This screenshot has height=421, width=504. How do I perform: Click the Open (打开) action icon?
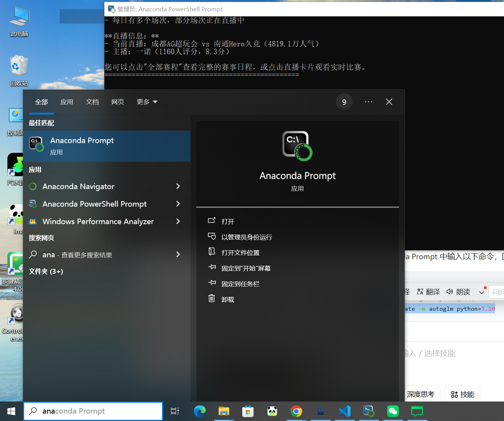coord(211,221)
